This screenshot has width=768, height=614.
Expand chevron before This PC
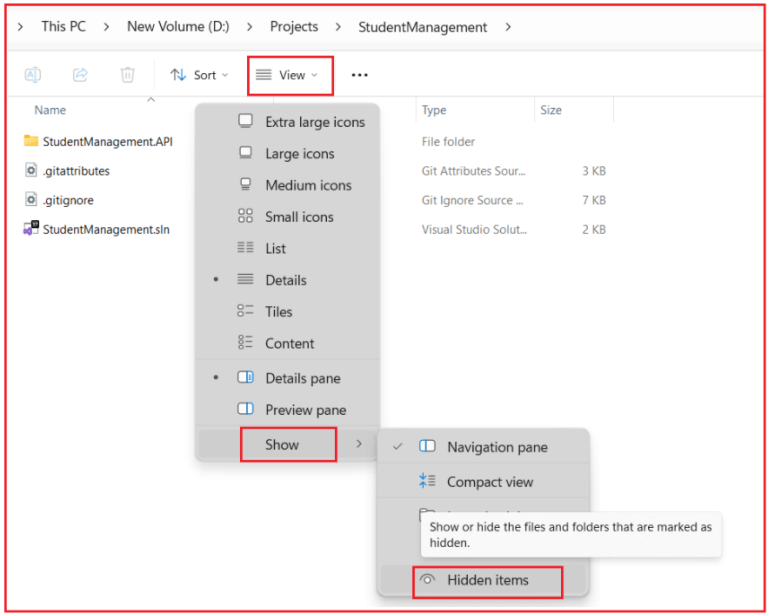[x=20, y=26]
